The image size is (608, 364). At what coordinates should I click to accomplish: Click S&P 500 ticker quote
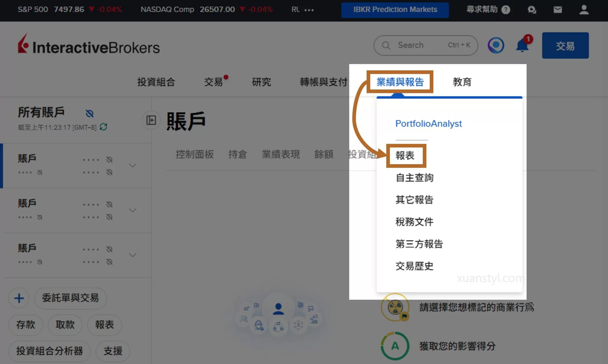(x=70, y=10)
